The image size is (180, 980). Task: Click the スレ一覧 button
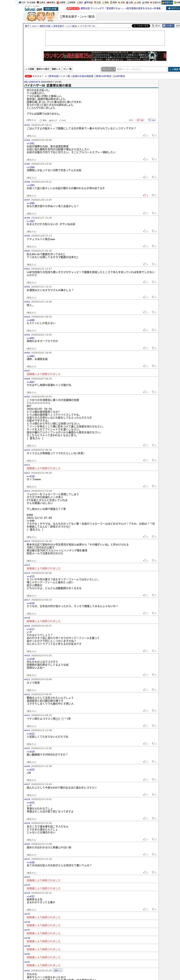[67, 69]
